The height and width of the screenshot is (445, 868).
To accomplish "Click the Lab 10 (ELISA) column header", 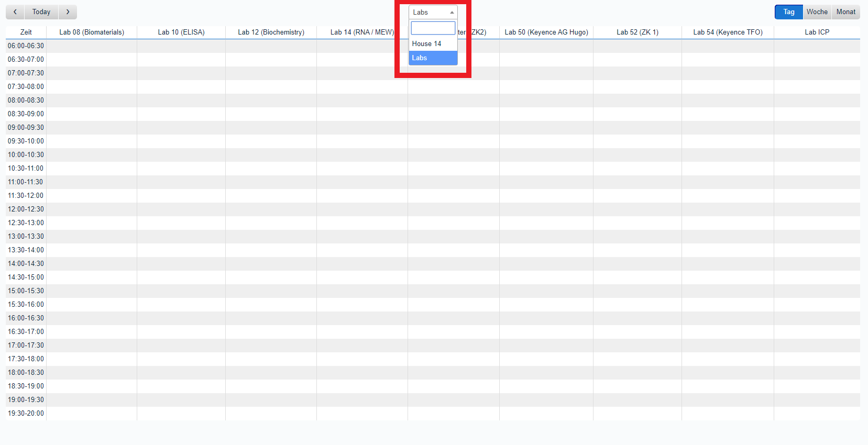I will coord(181,32).
